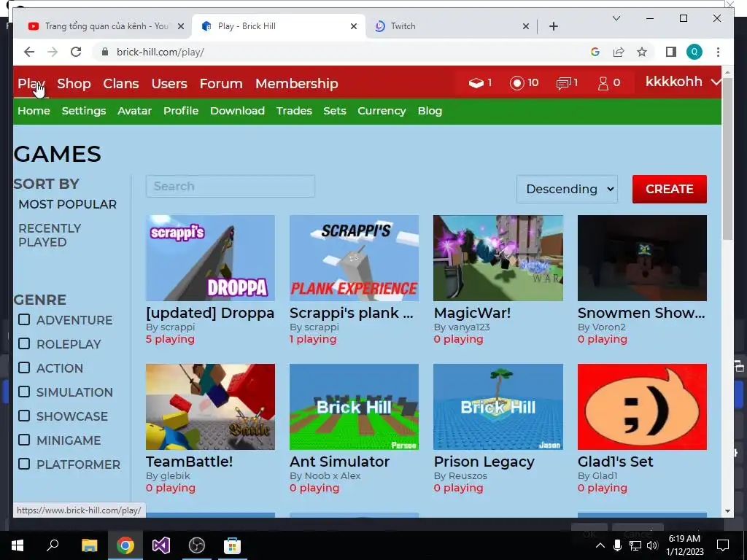The height and width of the screenshot is (560, 747).
Task: Open the notification center icon
Action: coord(723,545)
